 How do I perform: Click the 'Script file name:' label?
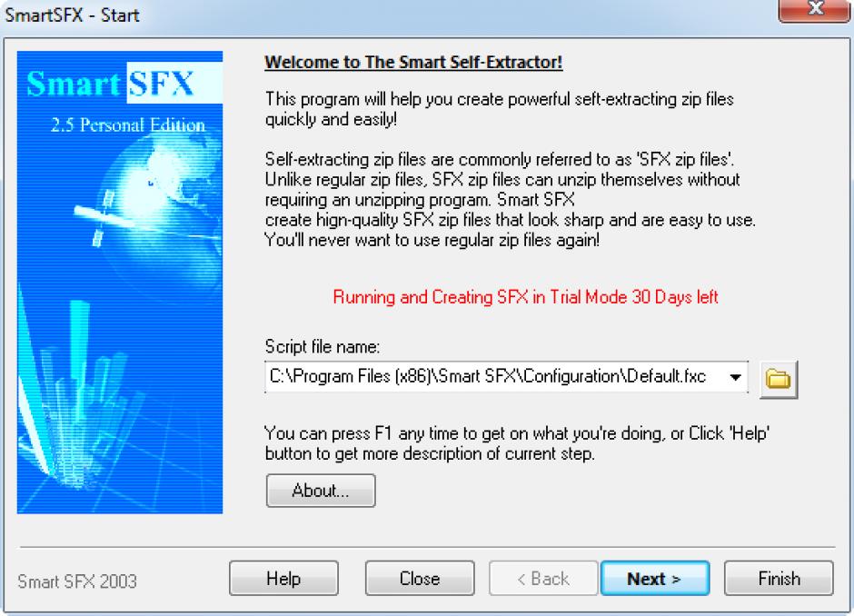pyautogui.click(x=323, y=347)
